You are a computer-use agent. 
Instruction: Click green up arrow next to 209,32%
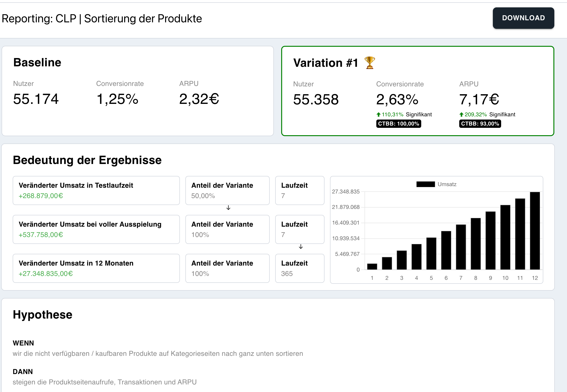point(462,114)
